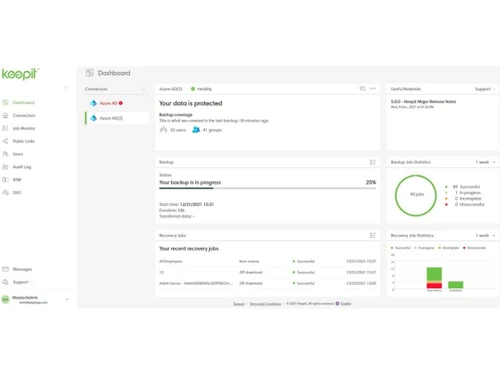
Task: Click the 1 In-progress legend entry
Action: coord(463,193)
